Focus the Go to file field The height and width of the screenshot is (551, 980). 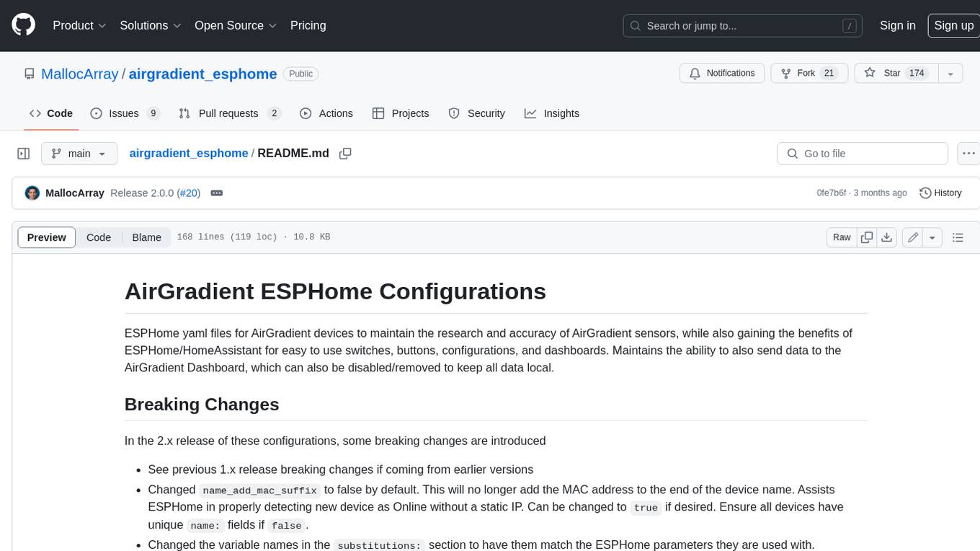point(863,154)
